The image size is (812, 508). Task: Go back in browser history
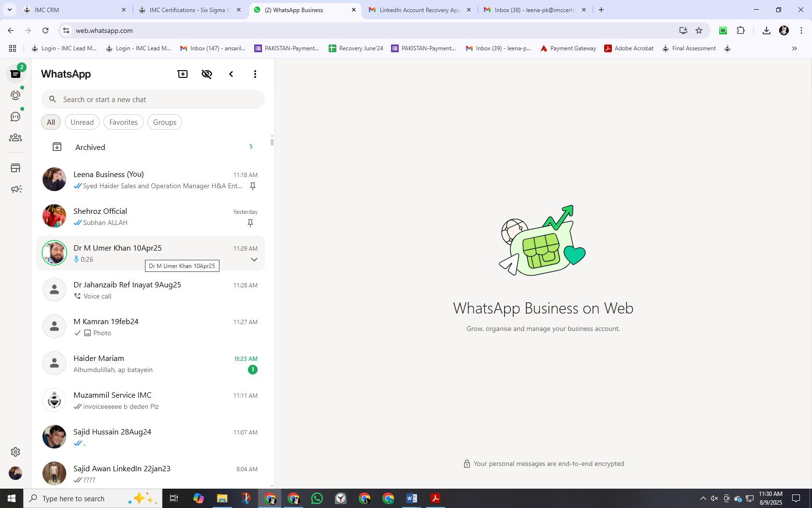[11, 30]
